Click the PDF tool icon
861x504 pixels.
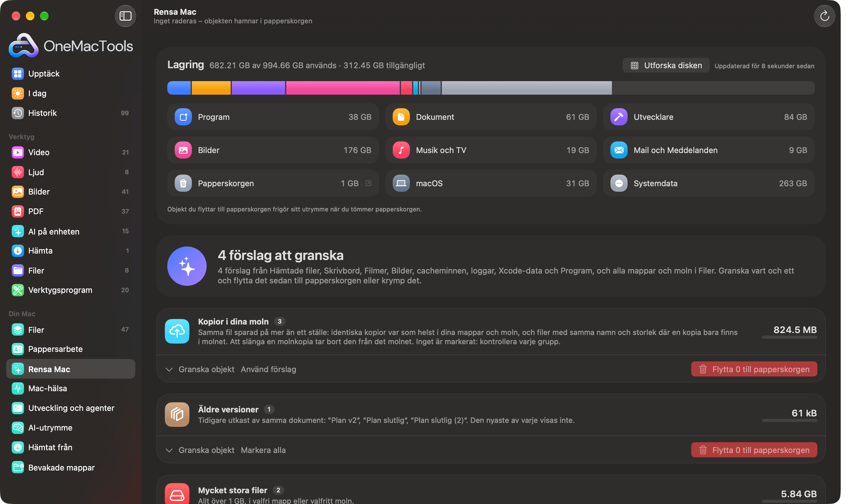18,211
